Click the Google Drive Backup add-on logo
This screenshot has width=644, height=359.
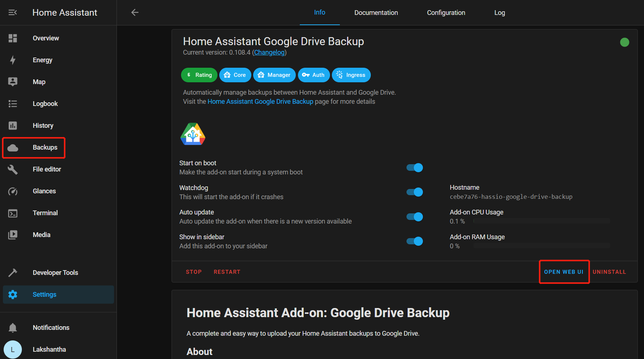193,134
